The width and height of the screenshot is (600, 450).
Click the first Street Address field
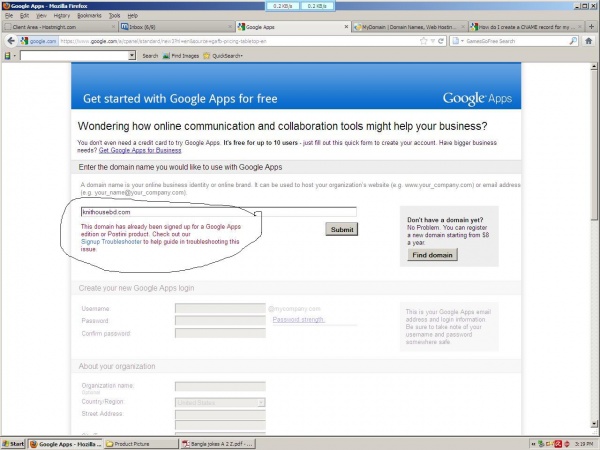(x=220, y=415)
